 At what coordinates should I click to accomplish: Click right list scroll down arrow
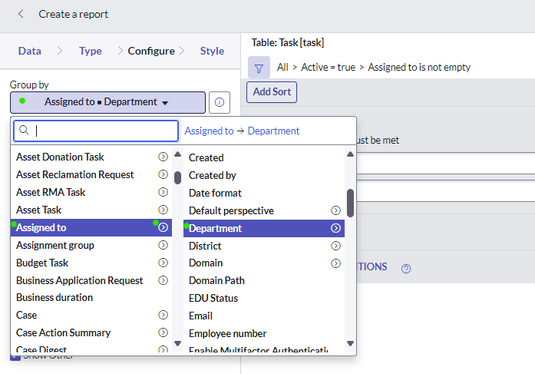350,343
